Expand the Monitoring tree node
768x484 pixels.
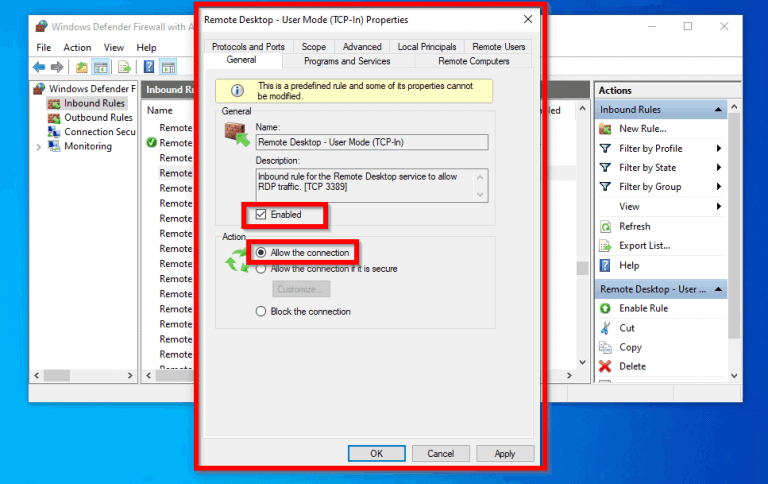point(39,147)
